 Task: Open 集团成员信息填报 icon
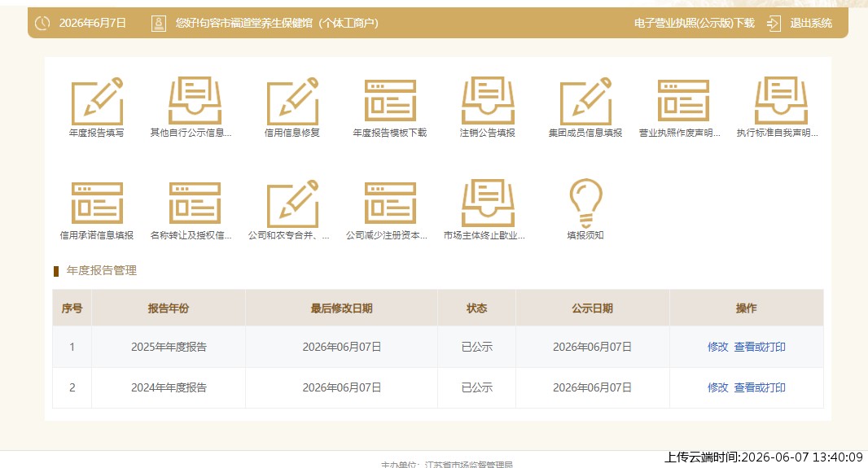coord(585,101)
